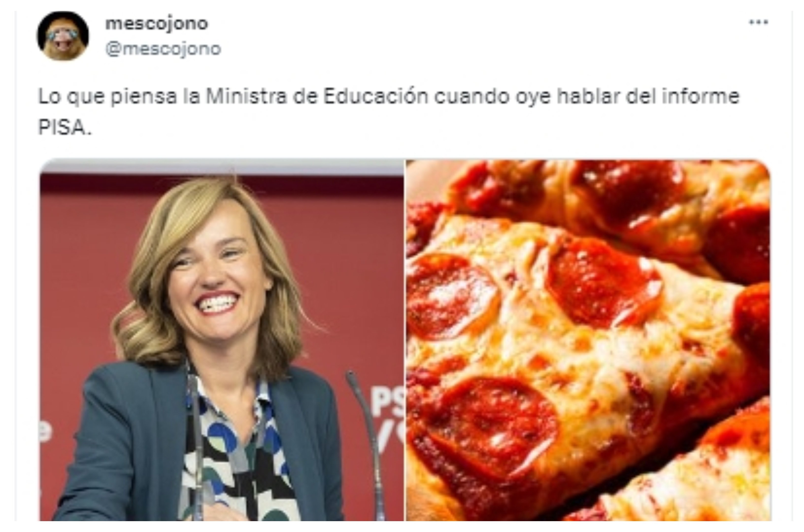Screen dimensions: 804x532
Task: Click the mescojono profile avatar
Action: point(63,36)
